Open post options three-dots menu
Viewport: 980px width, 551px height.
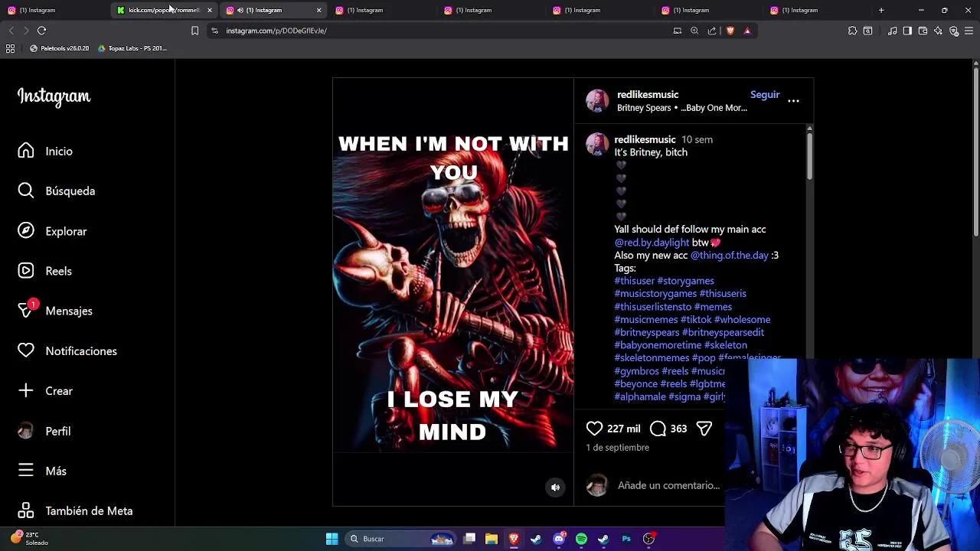[793, 101]
